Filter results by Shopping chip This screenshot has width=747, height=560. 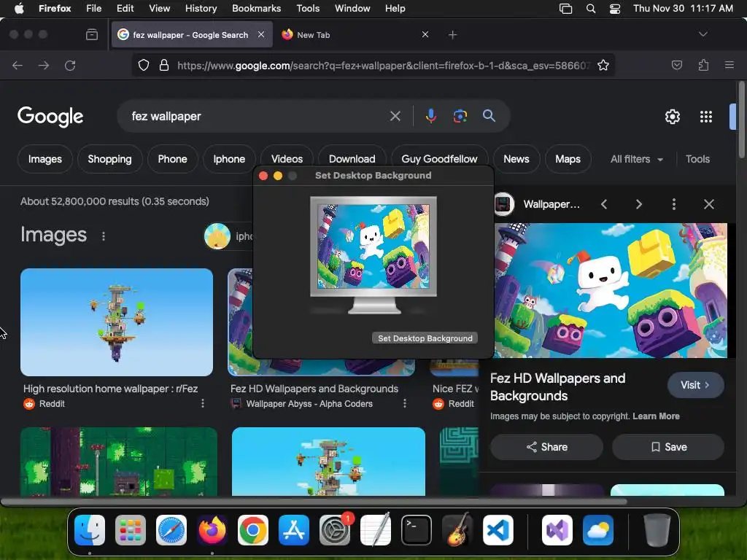click(109, 159)
